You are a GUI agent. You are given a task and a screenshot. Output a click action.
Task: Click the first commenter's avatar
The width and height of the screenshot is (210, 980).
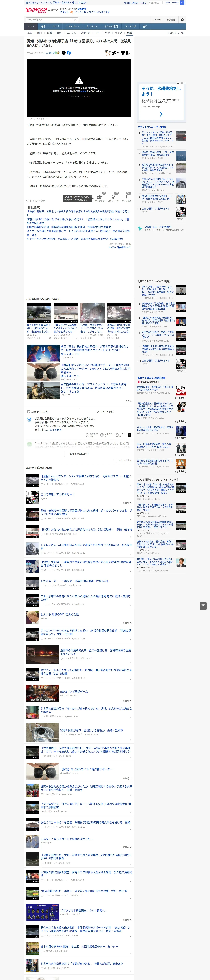(x=29, y=420)
